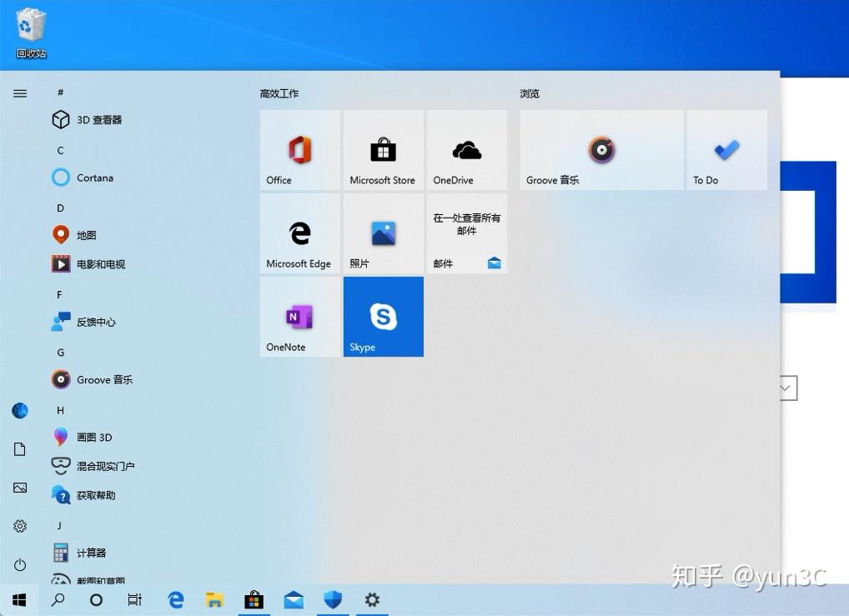Open Windows Security from the taskbar
The width and height of the screenshot is (849, 616).
point(333,599)
